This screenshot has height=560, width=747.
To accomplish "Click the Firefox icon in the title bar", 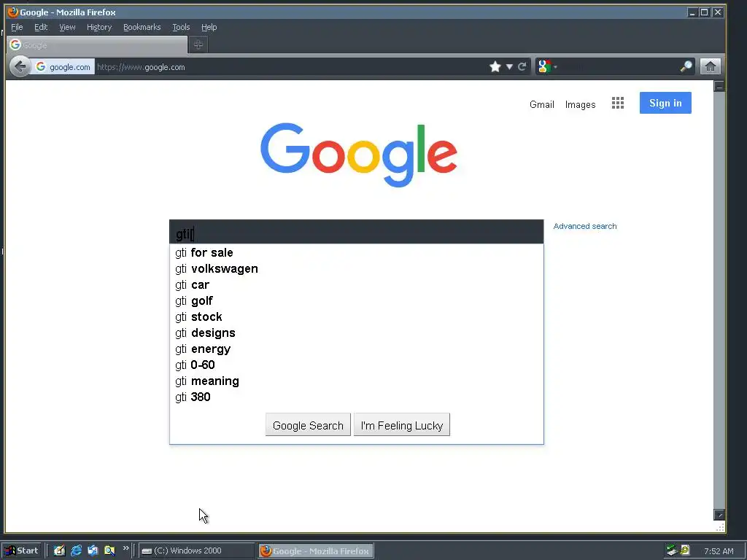I will 13,12.
